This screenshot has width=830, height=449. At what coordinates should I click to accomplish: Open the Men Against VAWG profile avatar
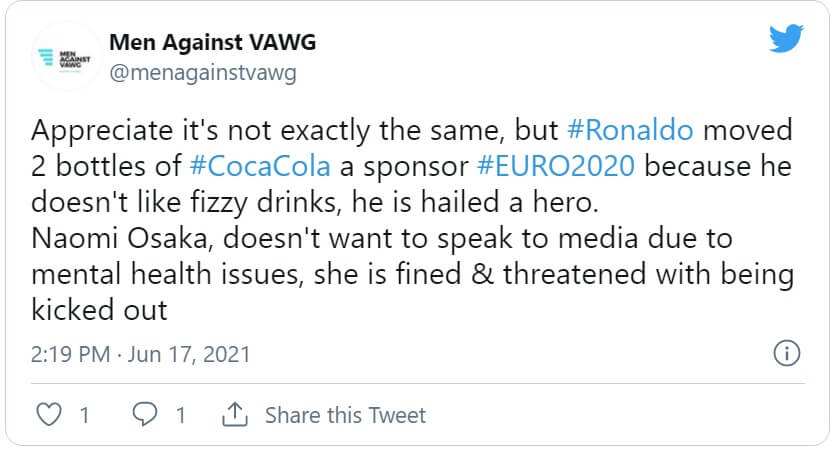[64, 58]
